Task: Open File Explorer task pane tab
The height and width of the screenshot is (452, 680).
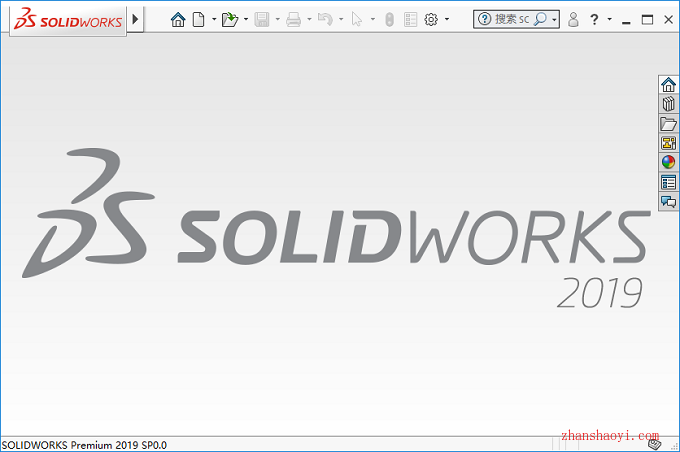Action: [668, 124]
